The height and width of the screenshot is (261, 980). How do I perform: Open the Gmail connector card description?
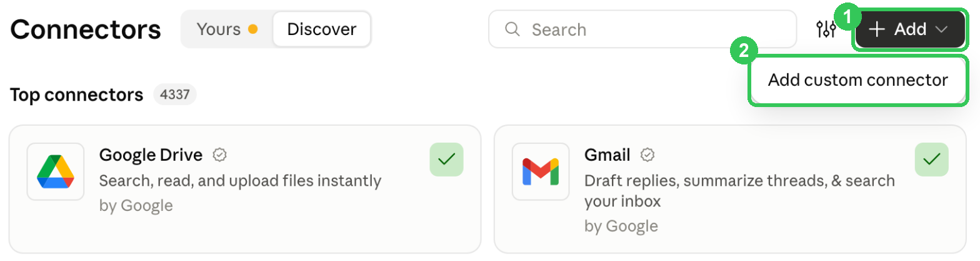(739, 192)
